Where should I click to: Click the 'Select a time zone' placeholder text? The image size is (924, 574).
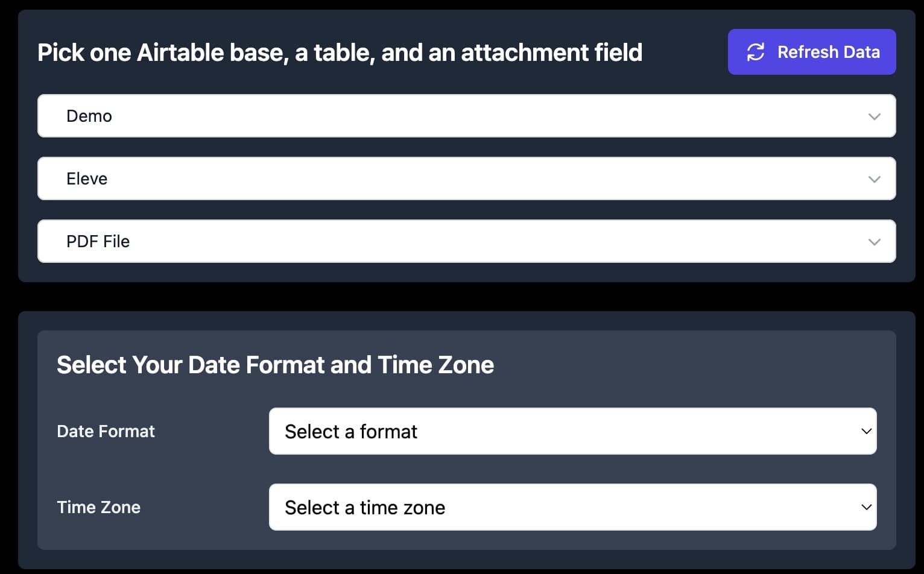click(365, 508)
